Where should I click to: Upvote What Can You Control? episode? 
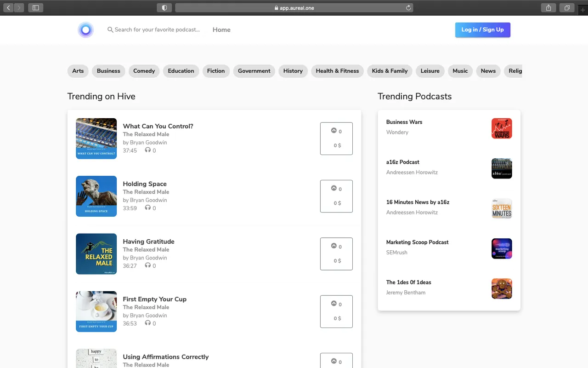(334, 131)
